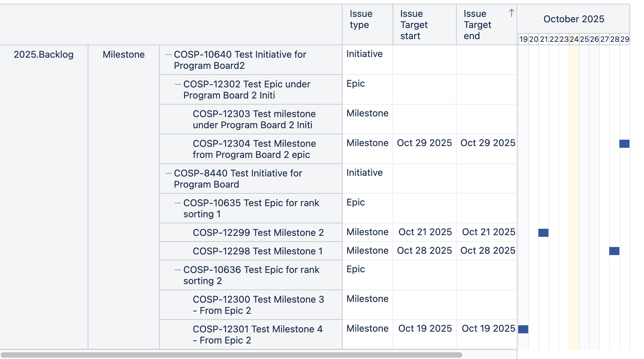Open COSP-12298 Test Milestone 1

tap(257, 251)
